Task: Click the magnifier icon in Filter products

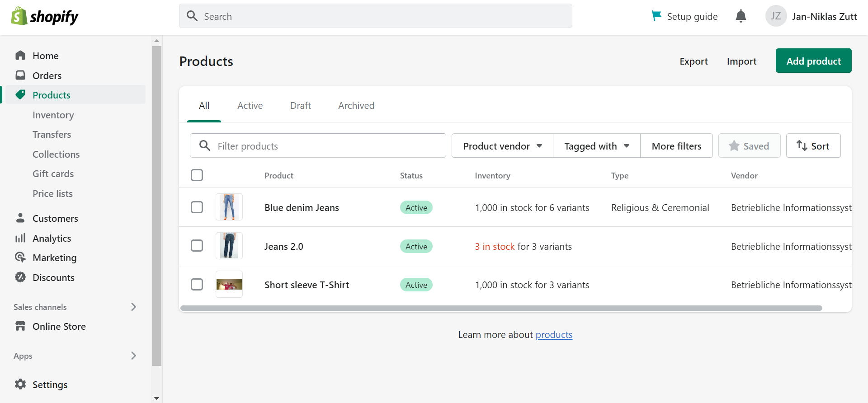Action: (x=205, y=145)
